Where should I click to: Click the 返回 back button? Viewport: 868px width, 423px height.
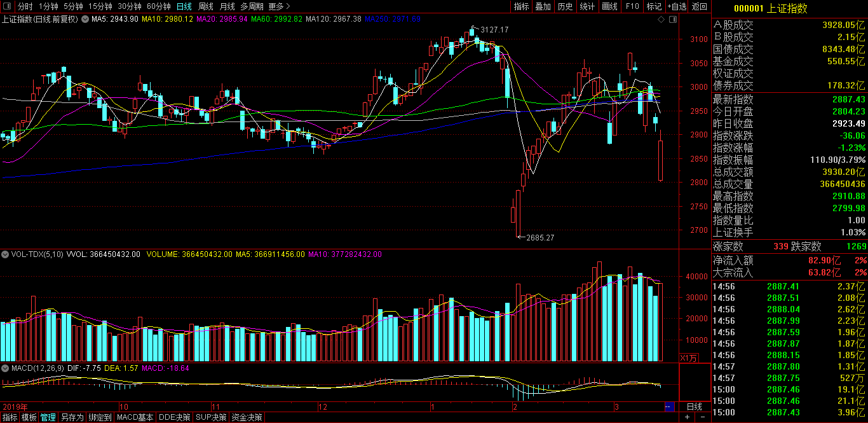click(x=700, y=6)
